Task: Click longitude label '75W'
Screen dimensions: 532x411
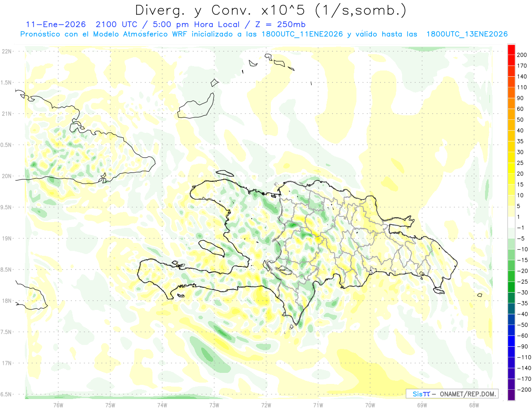Action: pos(110,405)
